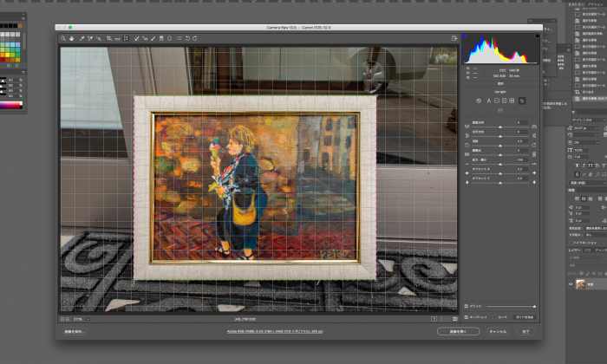
Task: Select the Hand tool in Camera Raw
Action: [x=72, y=38]
